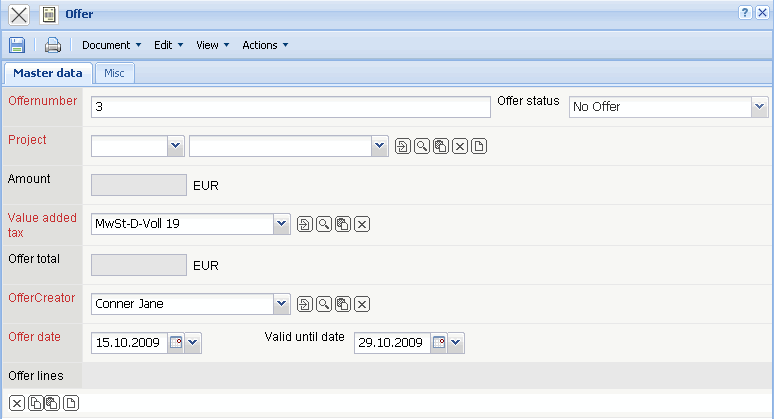Click the Print icon in toolbar

pyautogui.click(x=53, y=45)
